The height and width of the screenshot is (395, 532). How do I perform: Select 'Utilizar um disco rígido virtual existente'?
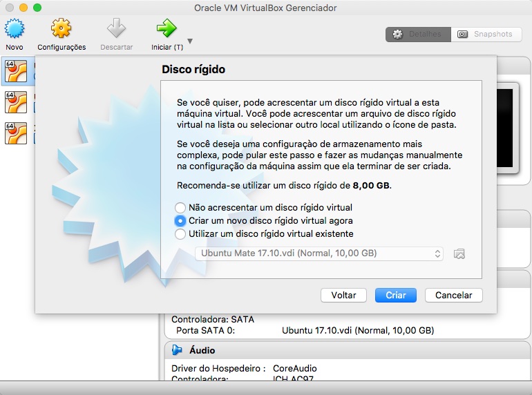tap(180, 234)
